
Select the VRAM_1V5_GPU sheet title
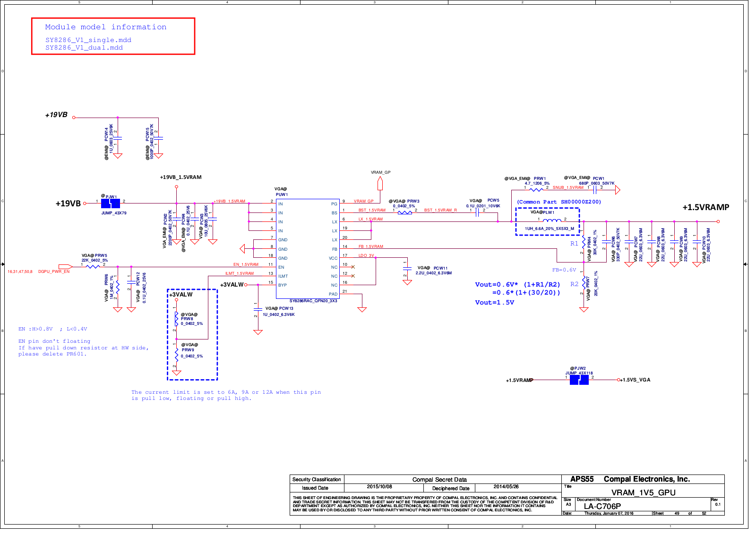tap(643, 492)
